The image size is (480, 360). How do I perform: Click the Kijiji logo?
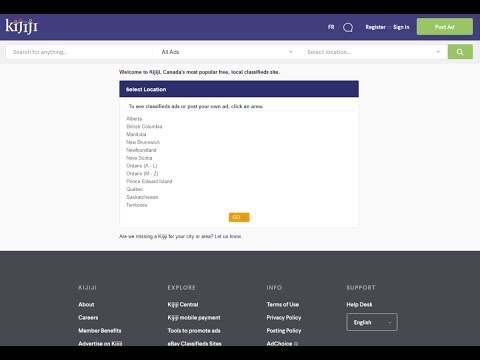(21, 26)
